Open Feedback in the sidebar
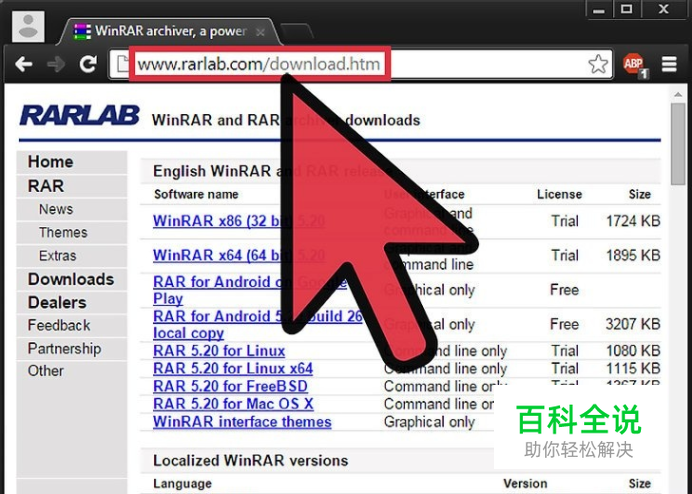The width and height of the screenshot is (692, 494). pyautogui.click(x=72, y=325)
